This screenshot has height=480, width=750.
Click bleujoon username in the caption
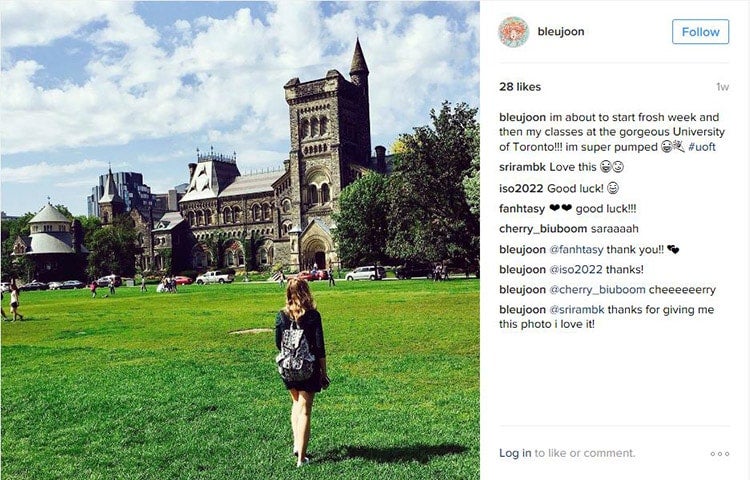pos(522,117)
